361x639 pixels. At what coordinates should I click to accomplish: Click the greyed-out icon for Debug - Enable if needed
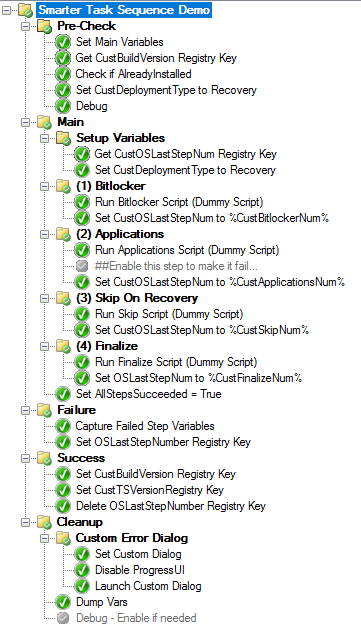coord(63,618)
